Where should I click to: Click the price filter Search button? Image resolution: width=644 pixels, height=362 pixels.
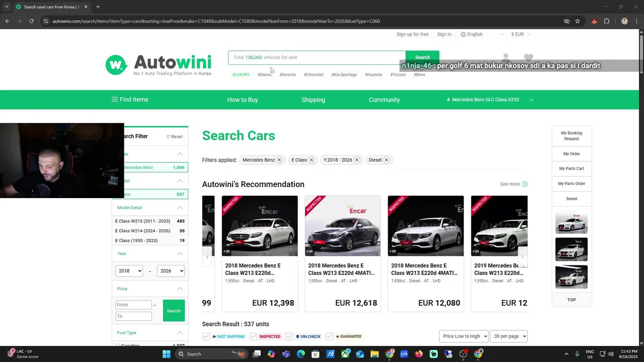pyautogui.click(x=174, y=311)
